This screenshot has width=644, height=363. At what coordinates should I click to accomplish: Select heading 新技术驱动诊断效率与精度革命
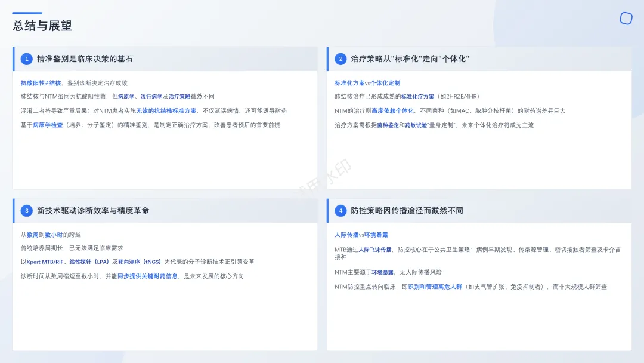tap(93, 211)
